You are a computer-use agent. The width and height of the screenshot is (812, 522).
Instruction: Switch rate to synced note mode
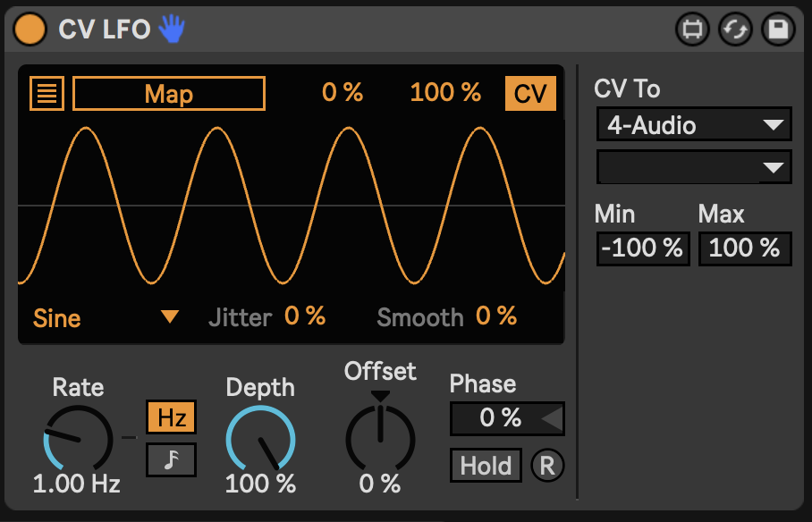[x=171, y=459]
